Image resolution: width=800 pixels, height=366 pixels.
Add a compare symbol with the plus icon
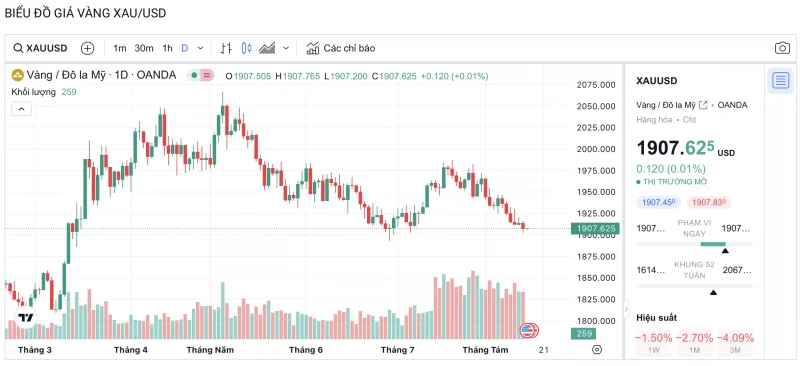coord(88,48)
